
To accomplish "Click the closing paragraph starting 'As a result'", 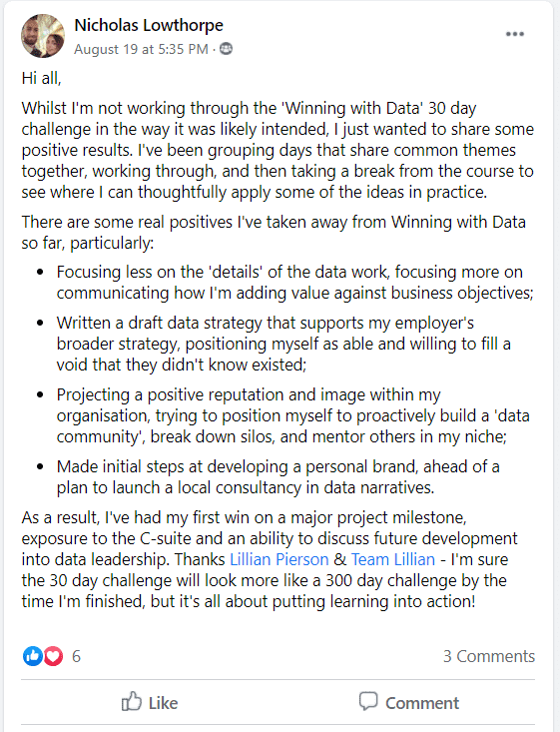I will coord(270,559).
